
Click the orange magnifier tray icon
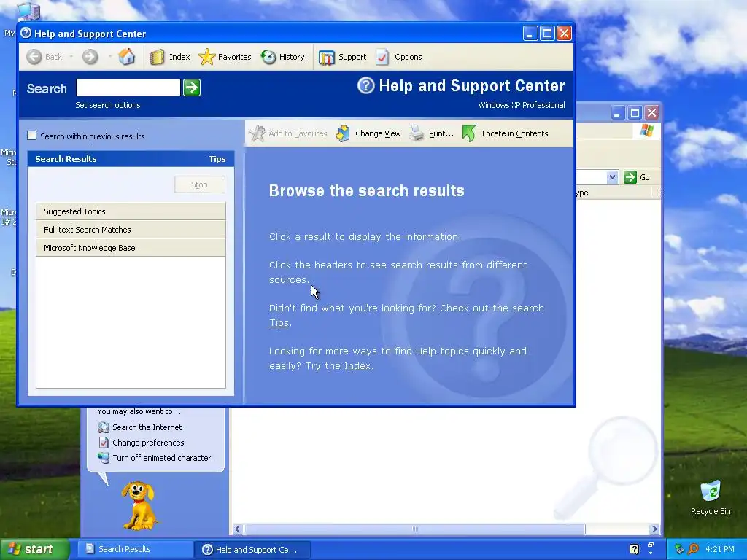(693, 549)
